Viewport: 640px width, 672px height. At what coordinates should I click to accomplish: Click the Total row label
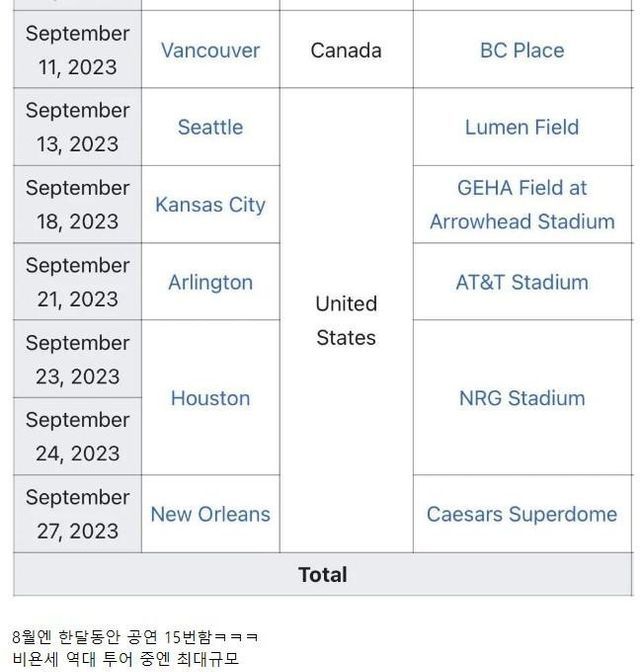(x=323, y=575)
